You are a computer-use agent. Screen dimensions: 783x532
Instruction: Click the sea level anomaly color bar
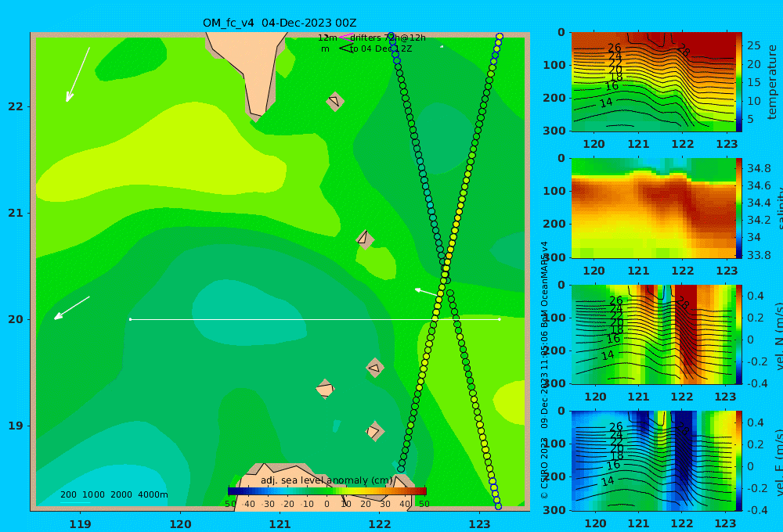tap(327, 491)
